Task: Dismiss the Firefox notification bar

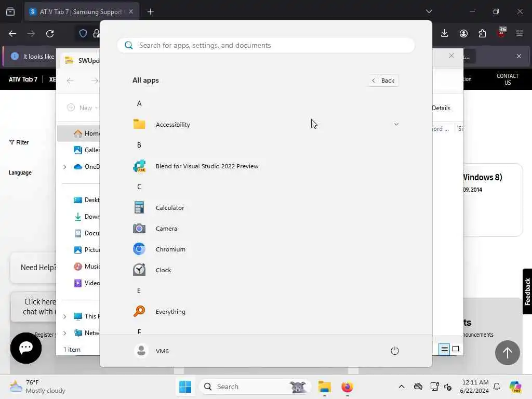Action: point(519,56)
